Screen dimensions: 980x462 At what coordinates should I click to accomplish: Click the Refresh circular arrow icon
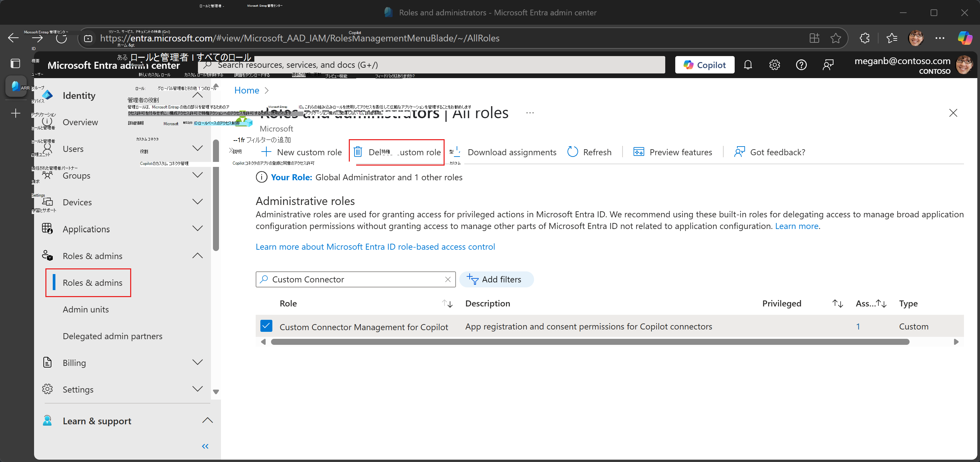click(572, 152)
